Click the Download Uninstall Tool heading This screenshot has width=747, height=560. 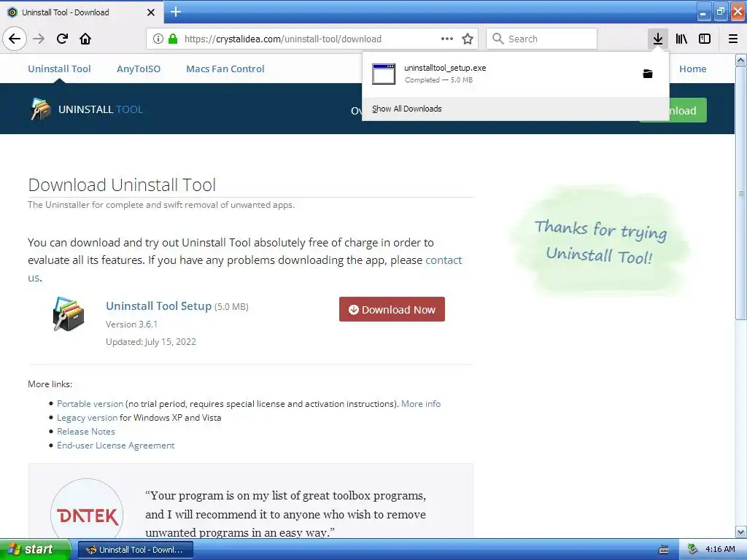point(122,184)
